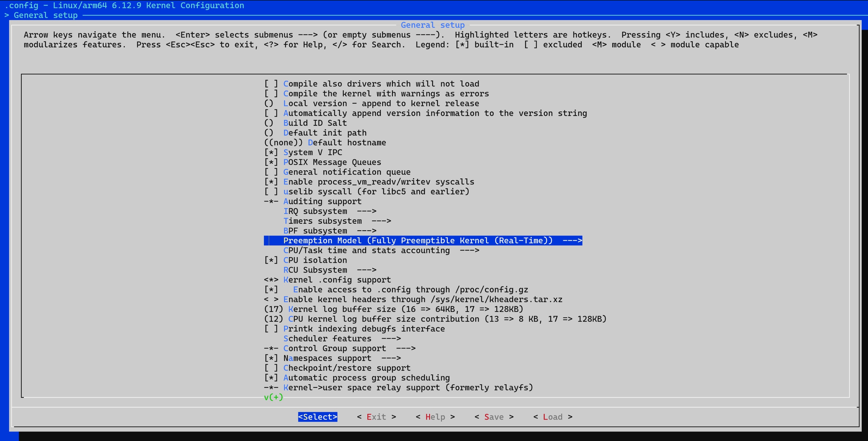This screenshot has width=868, height=441.
Task: Open the 'Control Group support' submenu
Action: coord(340,348)
